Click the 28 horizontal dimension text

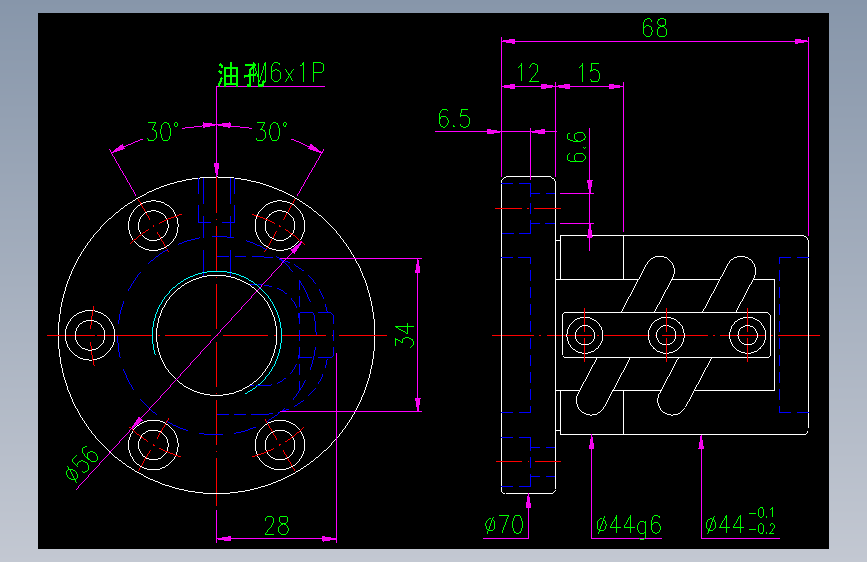276,526
